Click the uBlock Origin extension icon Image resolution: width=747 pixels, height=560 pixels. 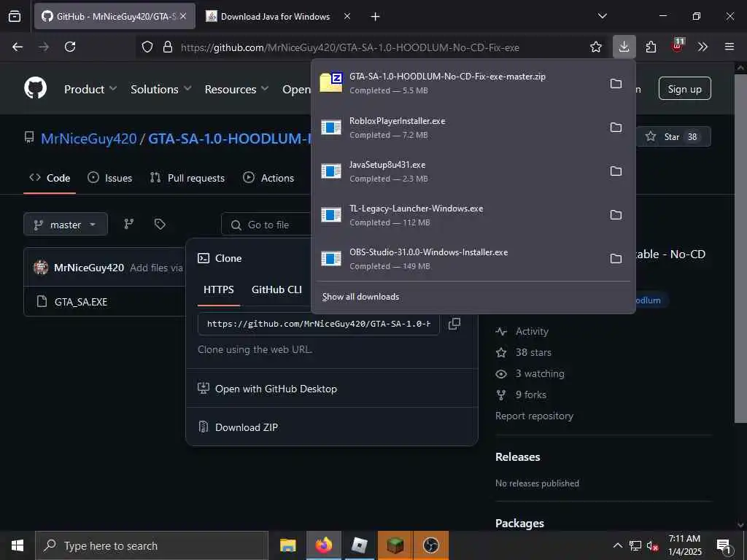[678, 46]
